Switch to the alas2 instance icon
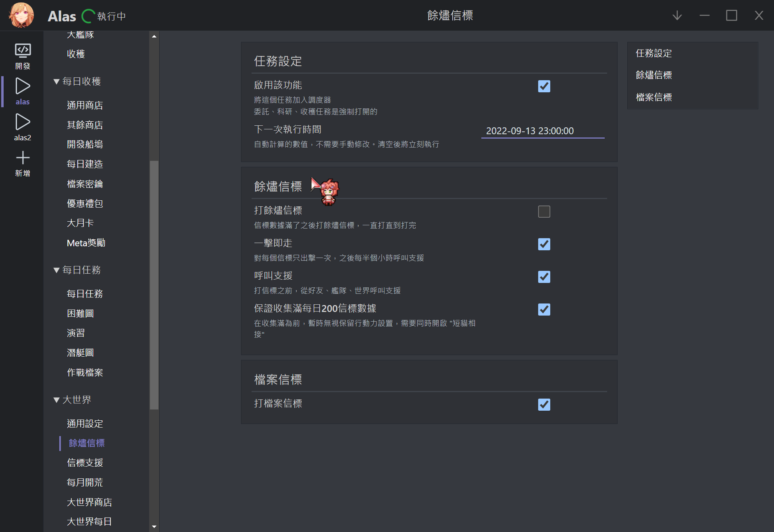Image resolution: width=774 pixels, height=532 pixels. [x=23, y=122]
